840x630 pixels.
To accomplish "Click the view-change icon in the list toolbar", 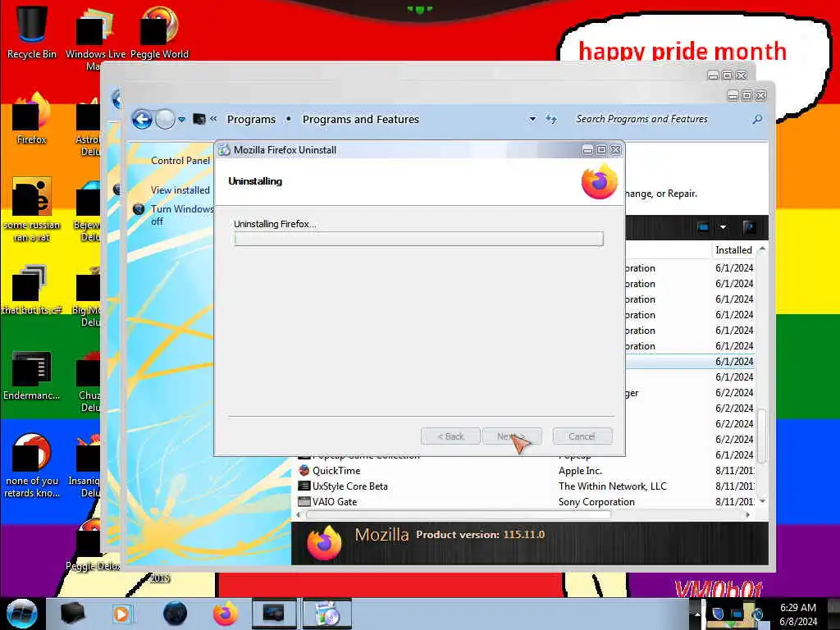I will (703, 227).
